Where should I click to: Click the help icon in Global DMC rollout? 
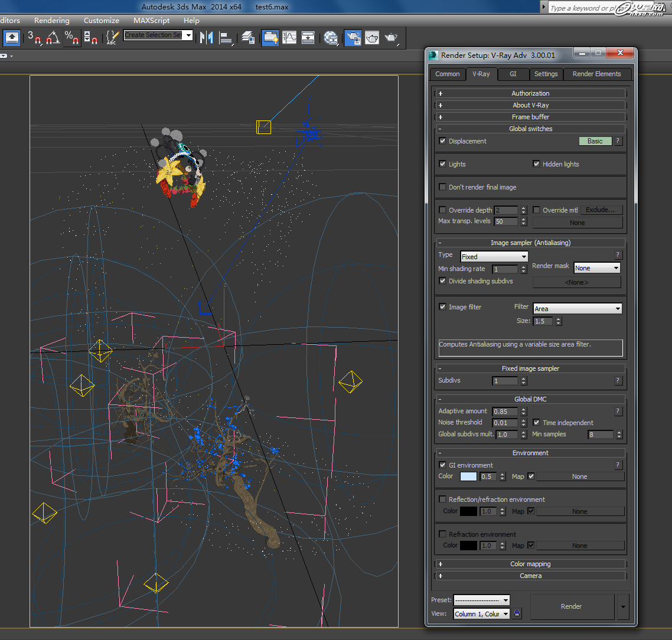tap(618, 411)
